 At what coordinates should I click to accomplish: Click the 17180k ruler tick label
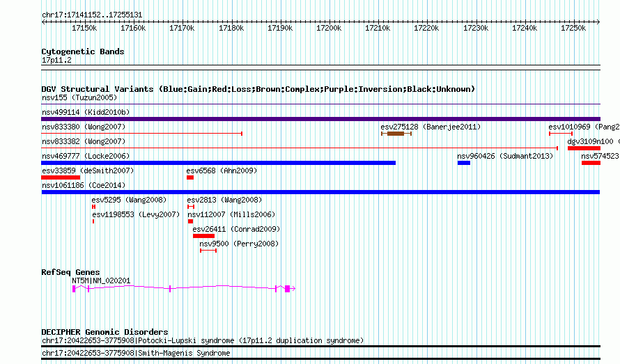(231, 29)
